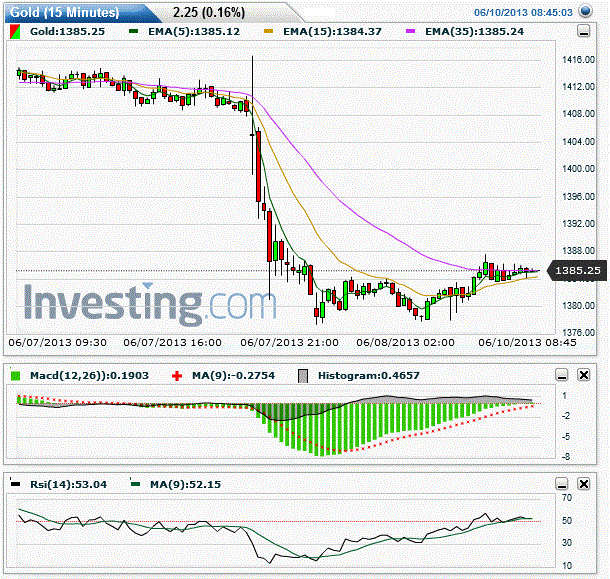Click the Rsi(14):53.04 label
This screenshot has width=610, height=579.
coord(68,484)
